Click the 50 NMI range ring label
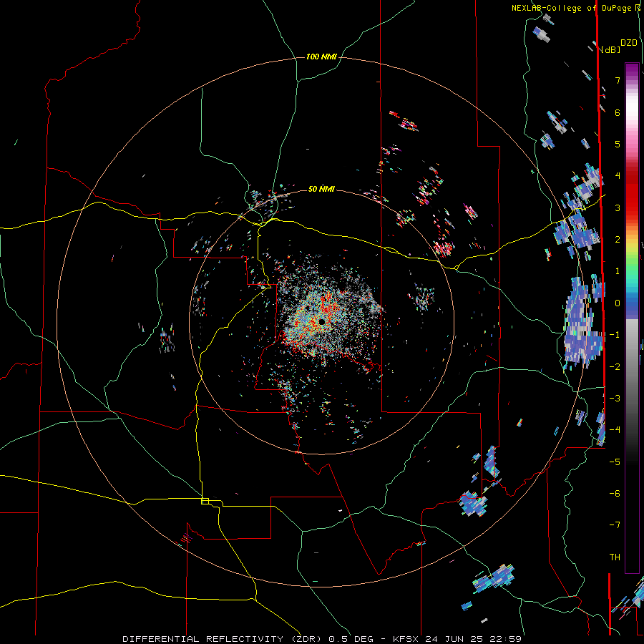The image size is (644, 644). [321, 189]
